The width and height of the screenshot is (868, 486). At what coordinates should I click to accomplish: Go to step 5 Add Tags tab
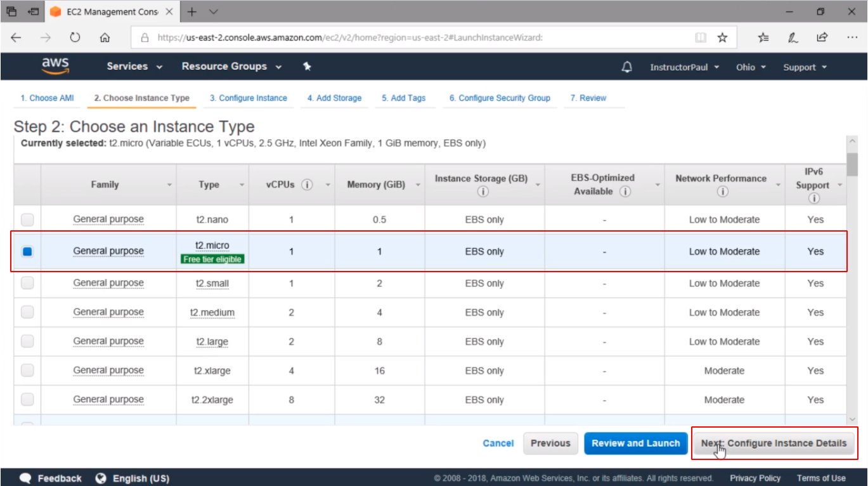(x=404, y=98)
